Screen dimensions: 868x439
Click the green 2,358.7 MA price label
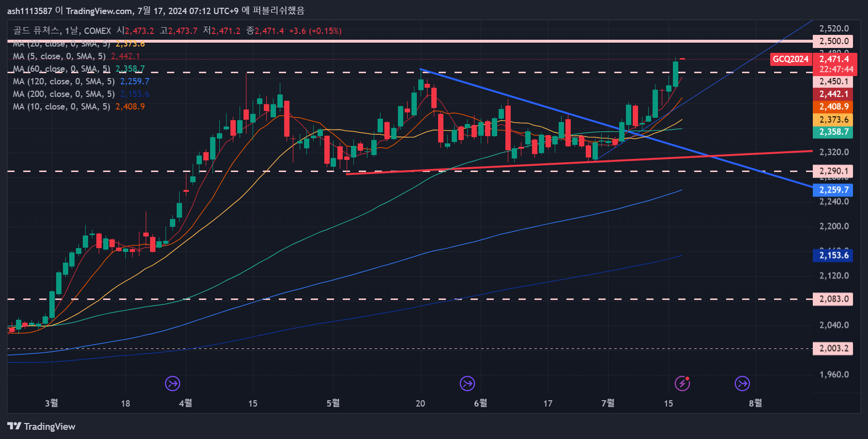coord(833,132)
